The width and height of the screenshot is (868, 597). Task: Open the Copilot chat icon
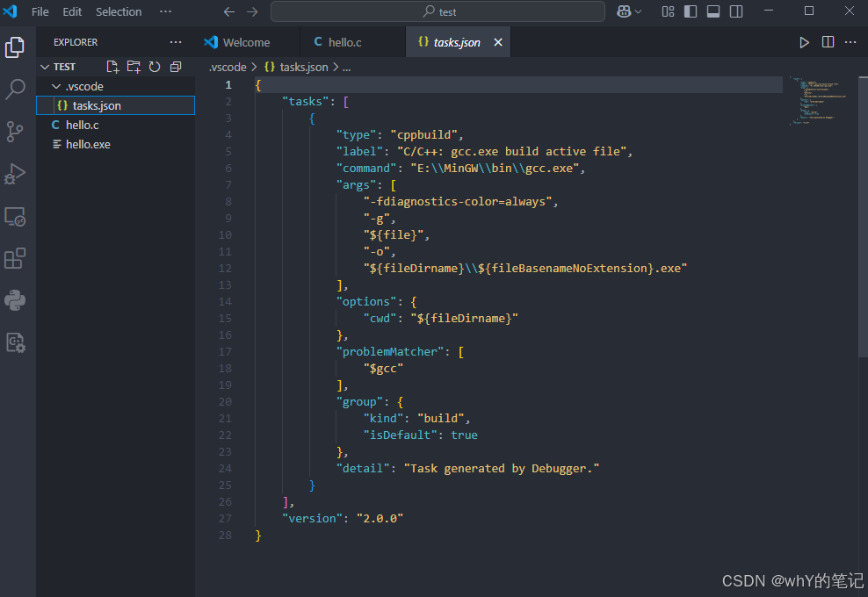(x=624, y=11)
